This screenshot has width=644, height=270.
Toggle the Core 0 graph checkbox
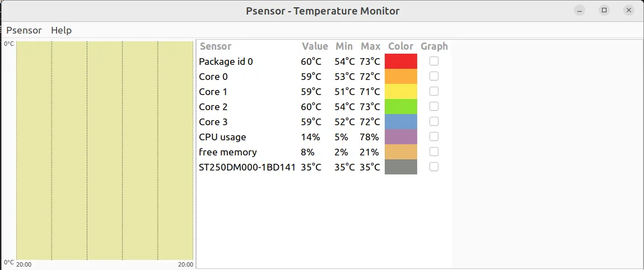point(434,76)
